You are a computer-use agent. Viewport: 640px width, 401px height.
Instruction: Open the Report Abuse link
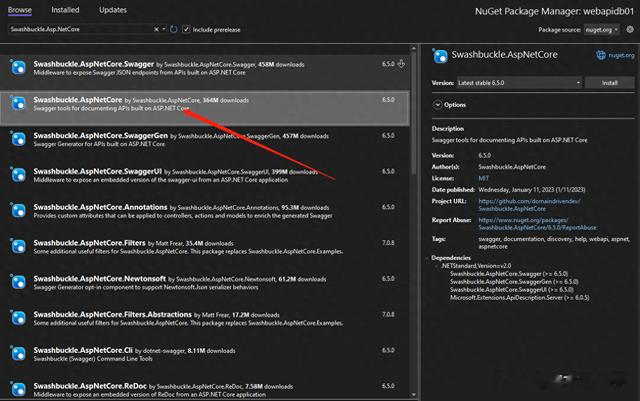pyautogui.click(x=537, y=224)
